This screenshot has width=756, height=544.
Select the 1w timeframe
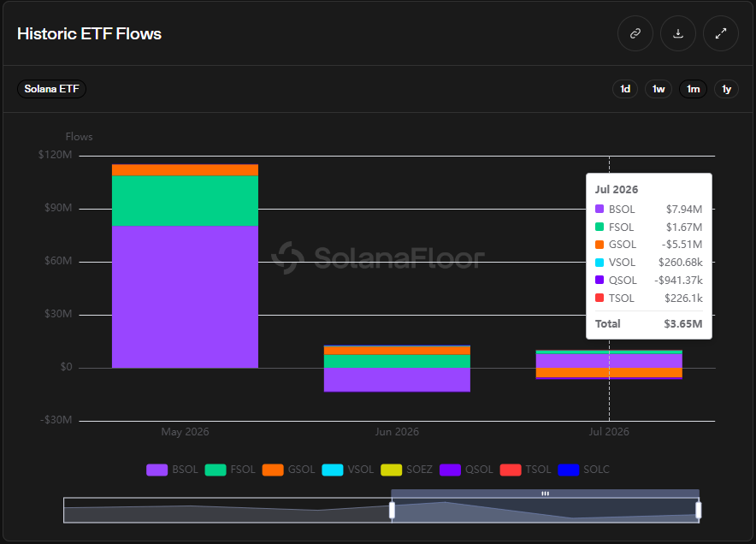click(x=659, y=89)
